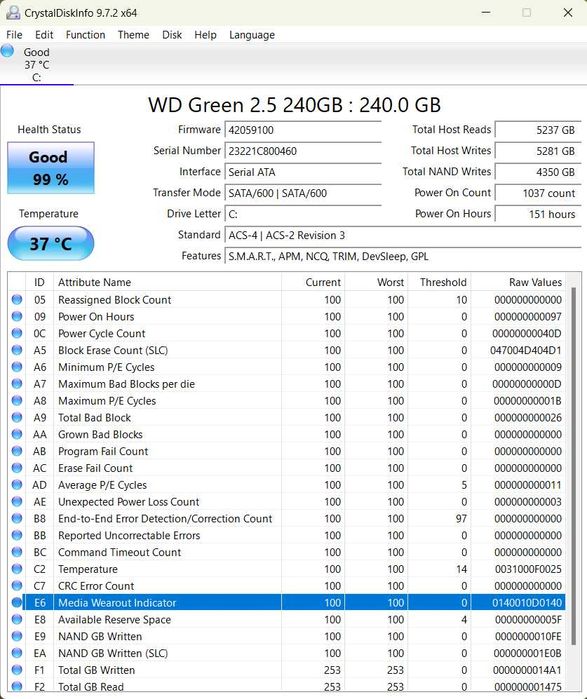The width and height of the screenshot is (587, 699).
Task: Click the Transfer Mode field SATA/600 | SATA/600
Action: click(303, 193)
